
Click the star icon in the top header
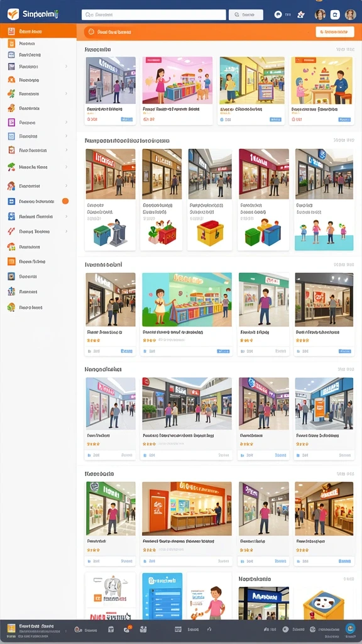click(x=301, y=15)
